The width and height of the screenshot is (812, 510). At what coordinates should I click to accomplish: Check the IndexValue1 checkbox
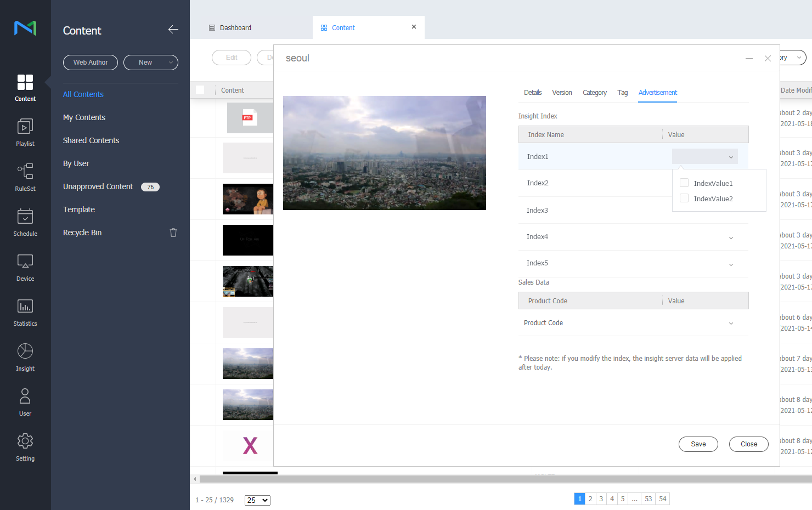click(684, 183)
